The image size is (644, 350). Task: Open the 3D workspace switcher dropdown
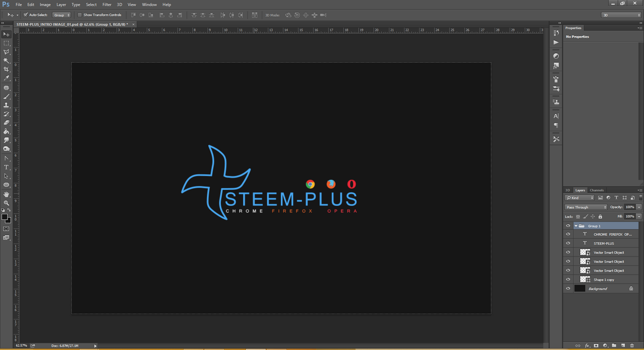[x=621, y=15]
